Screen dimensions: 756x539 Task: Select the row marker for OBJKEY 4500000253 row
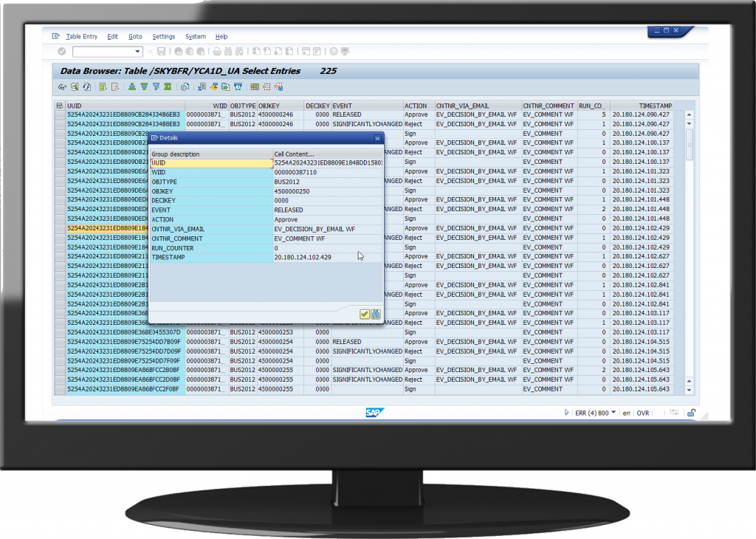click(x=61, y=332)
